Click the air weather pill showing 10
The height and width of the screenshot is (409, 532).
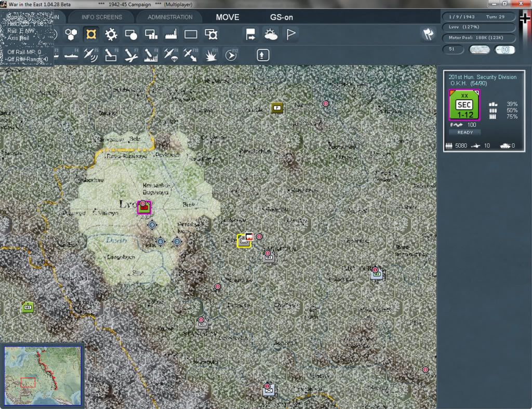504,49
